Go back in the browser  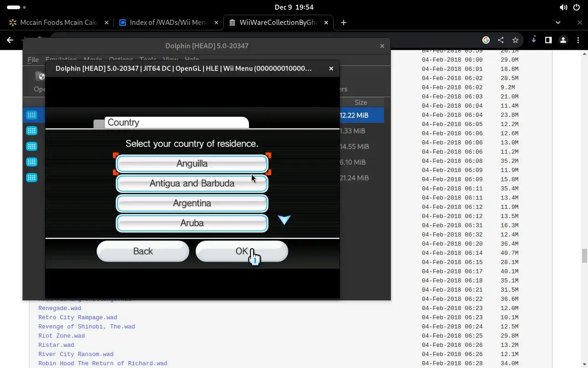pos(10,40)
